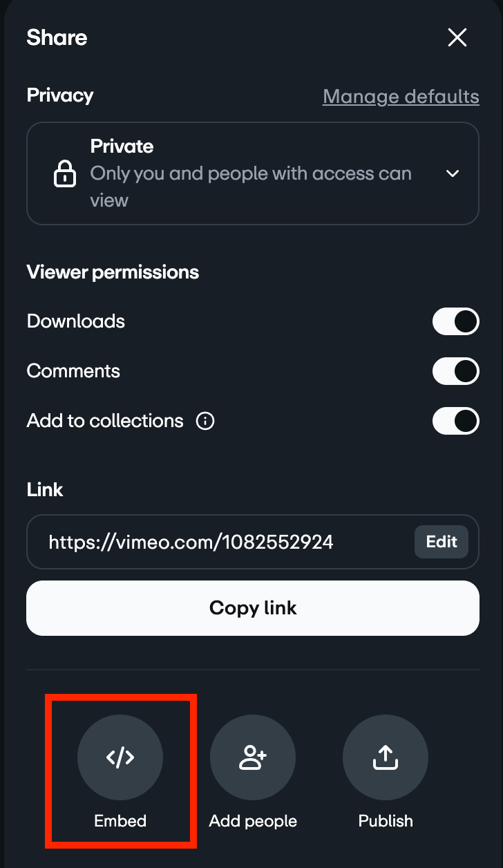This screenshot has width=503, height=868.
Task: Toggle Add to collections switch
Action: [455, 421]
